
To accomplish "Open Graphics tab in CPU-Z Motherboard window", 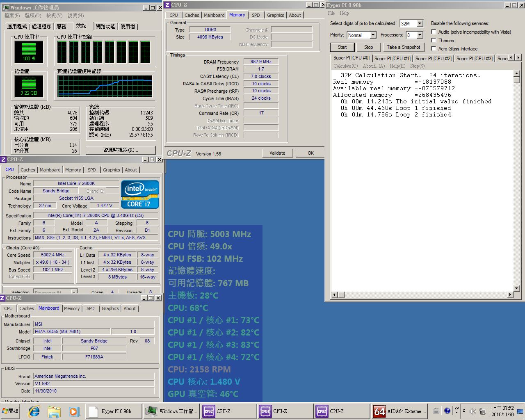I will (110, 308).
